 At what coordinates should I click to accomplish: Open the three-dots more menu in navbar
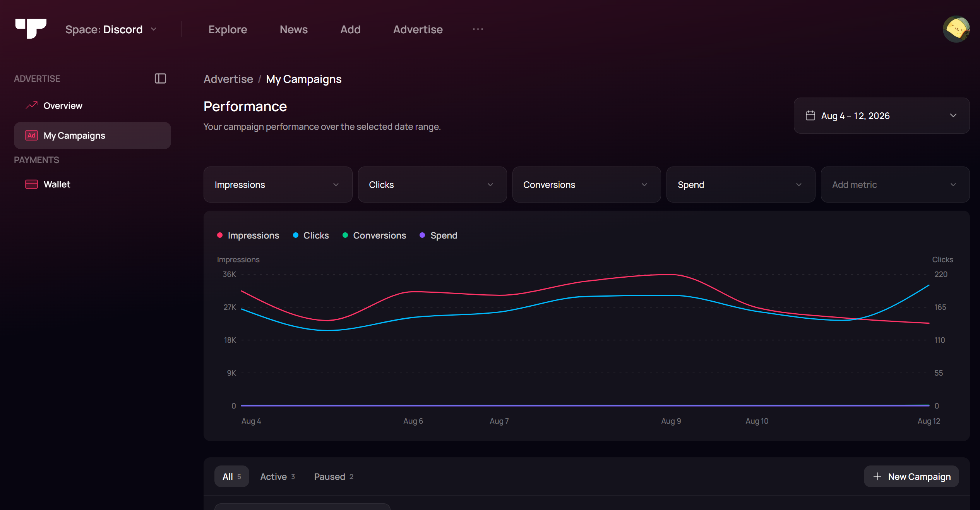pyautogui.click(x=478, y=29)
